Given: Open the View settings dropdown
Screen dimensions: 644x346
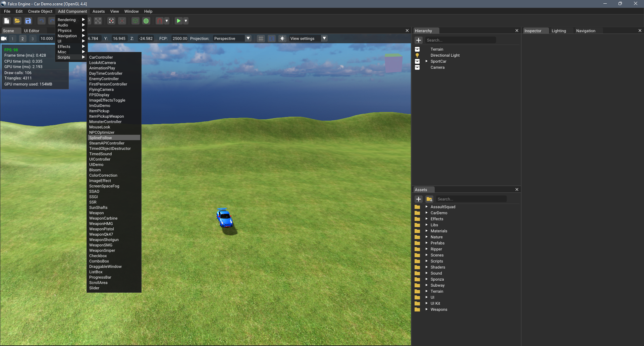Looking at the screenshot, I should [x=324, y=39].
